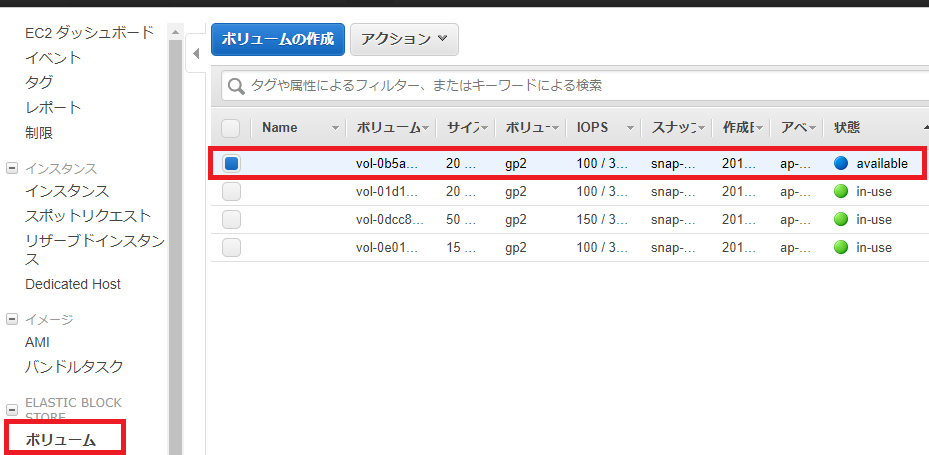Collapse the イメージ sidebar section
Image resolution: width=929 pixels, height=455 pixels.
(11, 319)
